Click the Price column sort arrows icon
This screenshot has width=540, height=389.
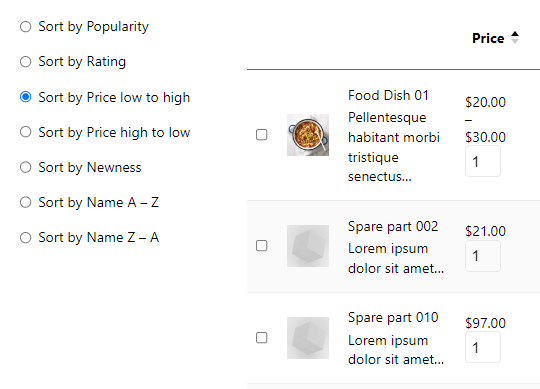tap(515, 38)
